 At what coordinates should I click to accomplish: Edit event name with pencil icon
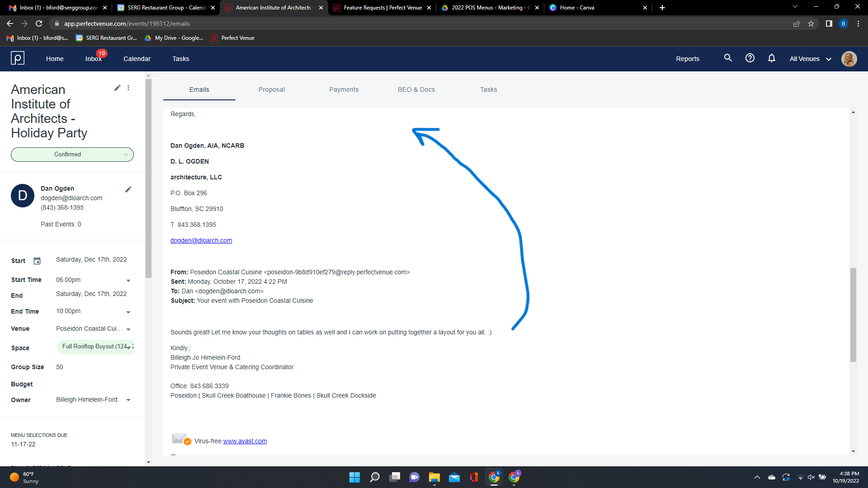[117, 88]
